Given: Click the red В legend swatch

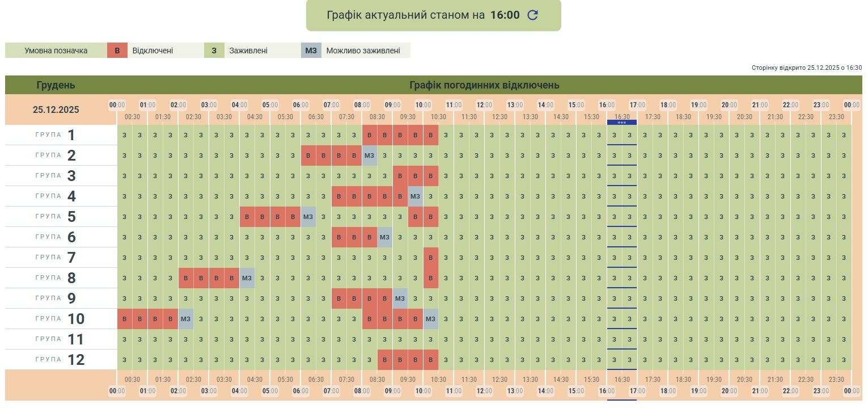Looking at the screenshot, I should click(117, 51).
